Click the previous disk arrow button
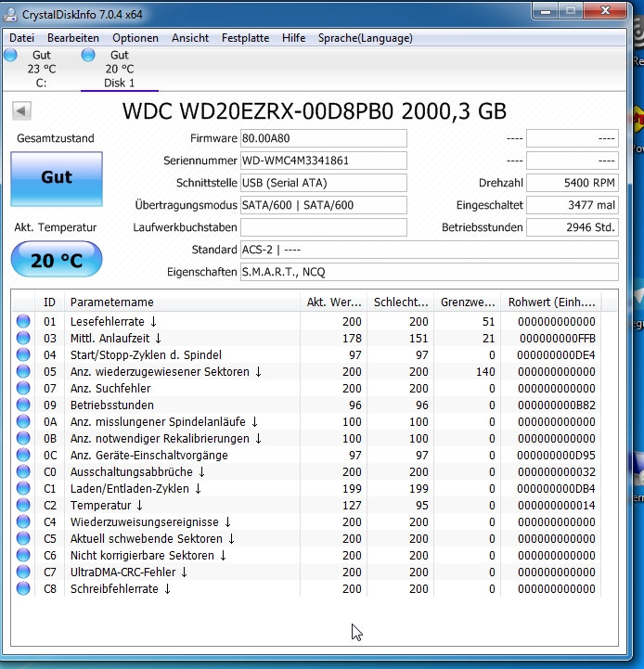644x669 pixels. tap(21, 111)
